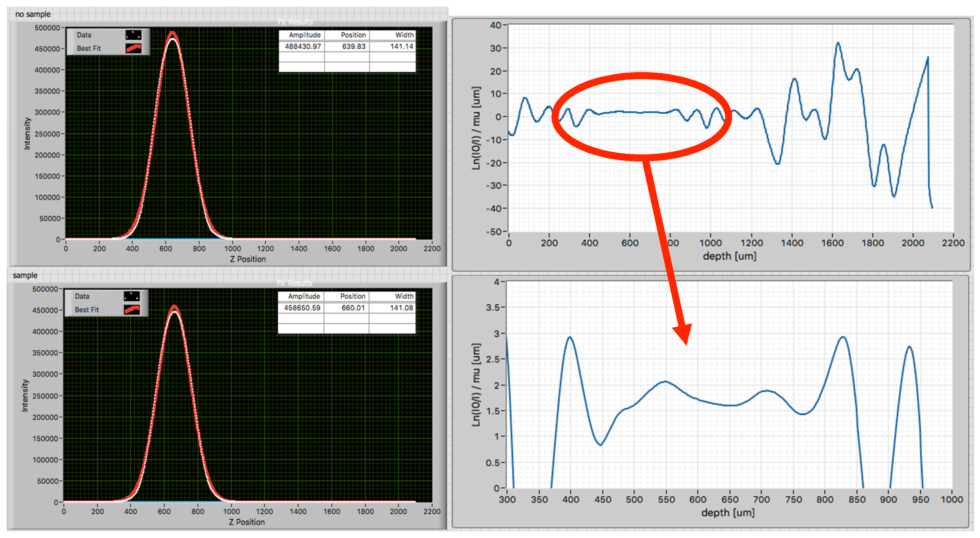Click the 1000 end value on zoomed depth axis
Screen dimensions: 980x538
click(x=951, y=499)
